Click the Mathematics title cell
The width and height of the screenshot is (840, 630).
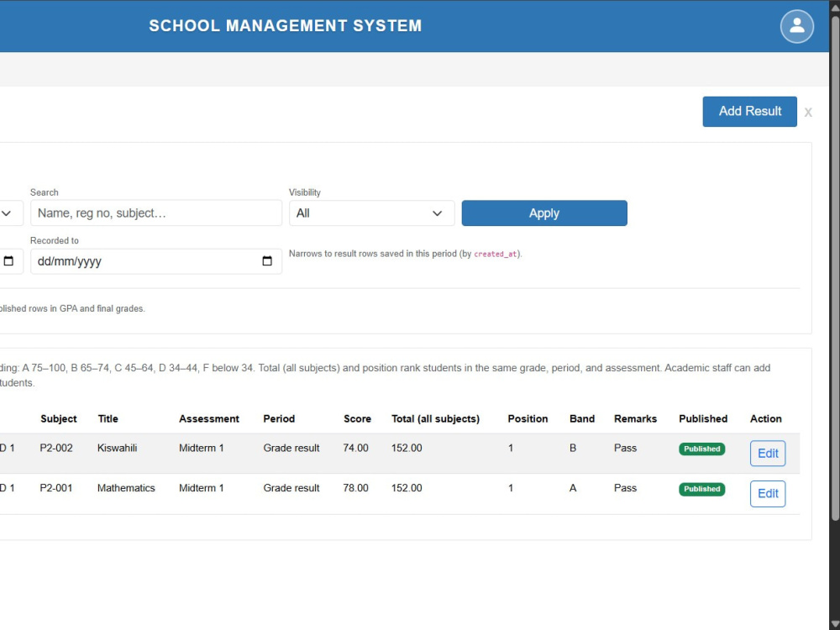(126, 488)
